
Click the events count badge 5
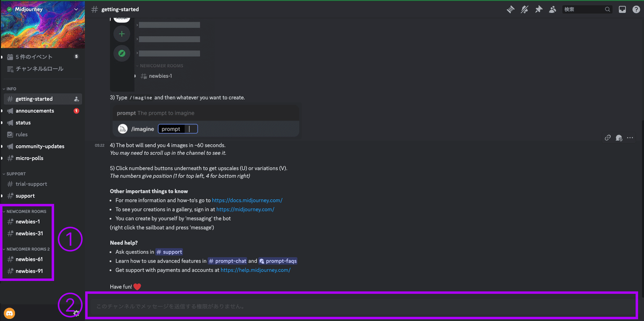coord(76,56)
